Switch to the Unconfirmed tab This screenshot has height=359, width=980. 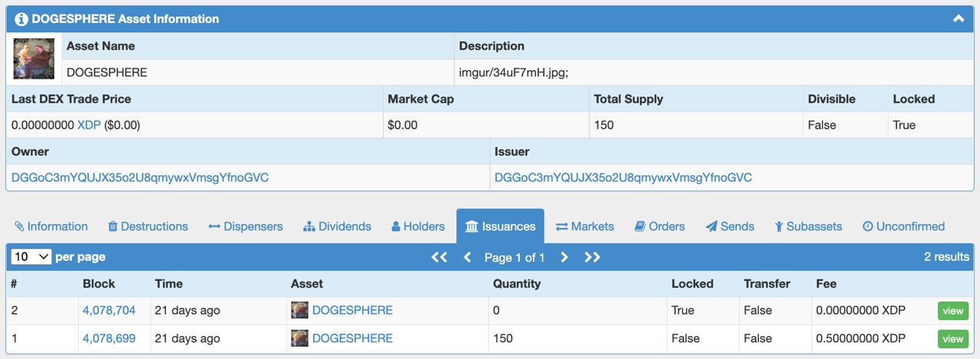coord(903,227)
